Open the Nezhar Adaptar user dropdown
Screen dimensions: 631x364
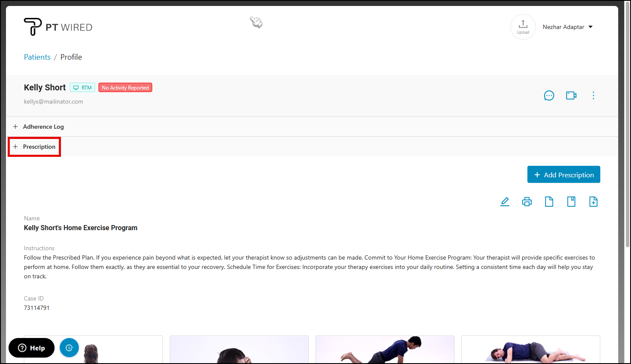[567, 27]
